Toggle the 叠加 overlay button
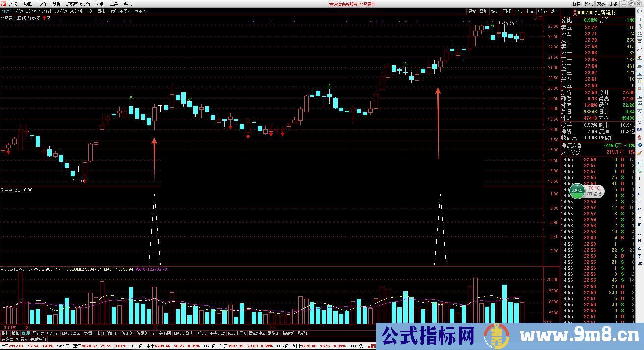Image resolution: width=644 pixels, height=350 pixels. pos(483,11)
